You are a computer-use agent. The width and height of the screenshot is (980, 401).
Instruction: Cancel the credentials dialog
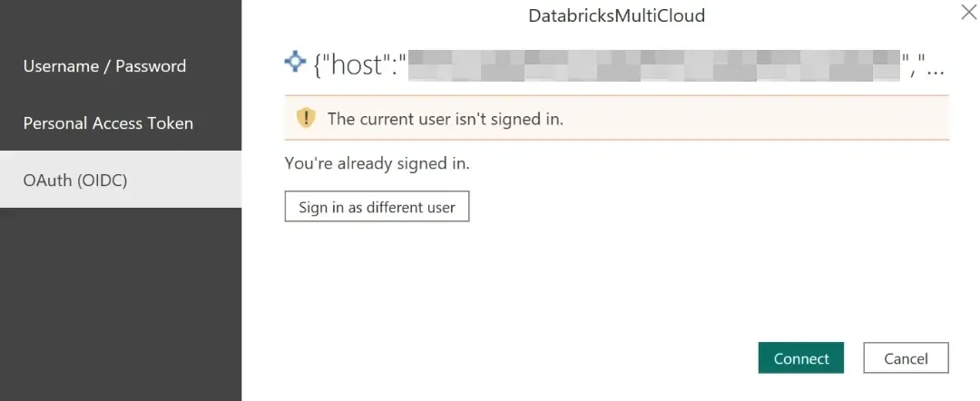point(906,358)
